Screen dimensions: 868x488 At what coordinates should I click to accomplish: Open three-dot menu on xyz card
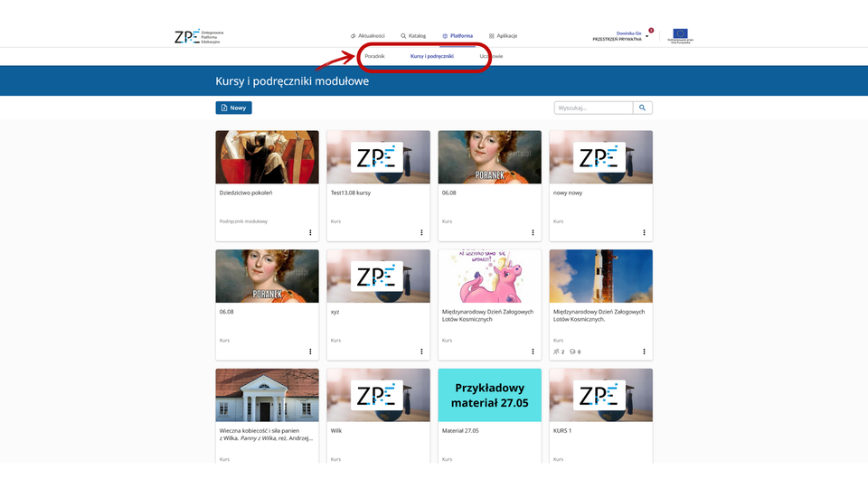point(421,352)
